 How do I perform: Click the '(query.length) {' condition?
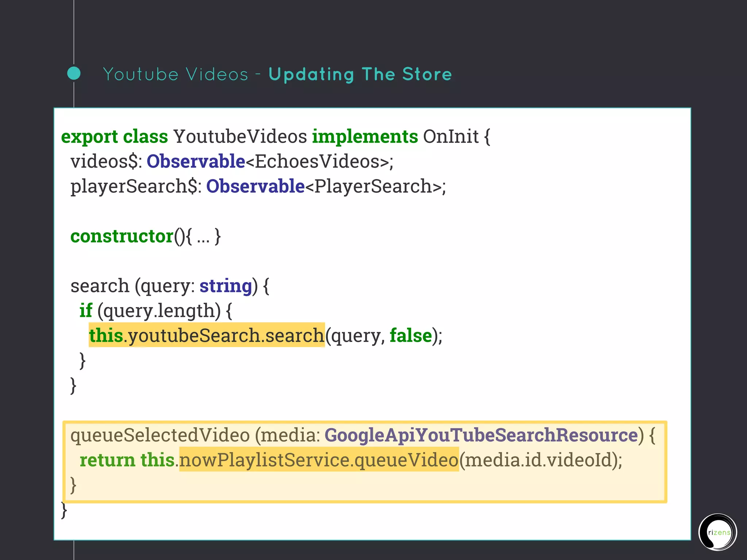[165, 311]
